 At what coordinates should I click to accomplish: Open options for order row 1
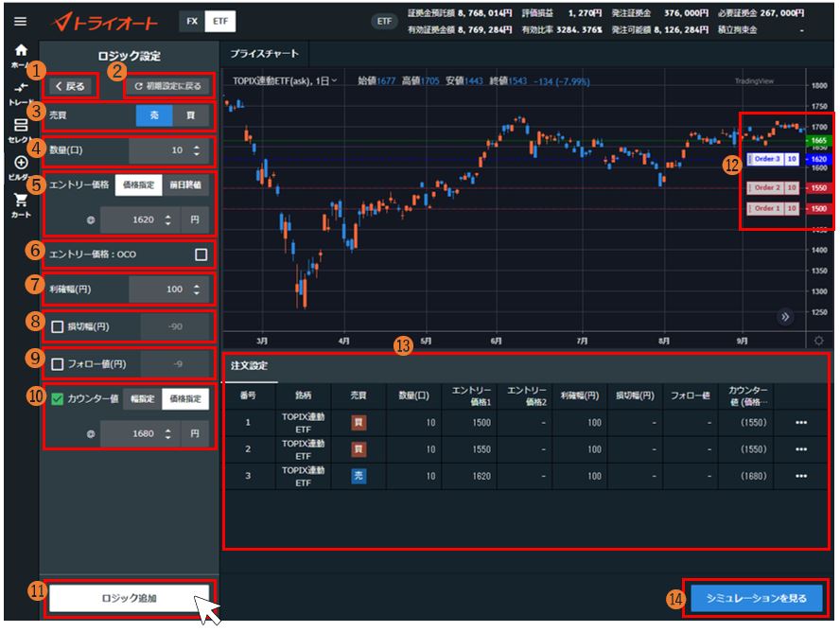pyautogui.click(x=801, y=423)
